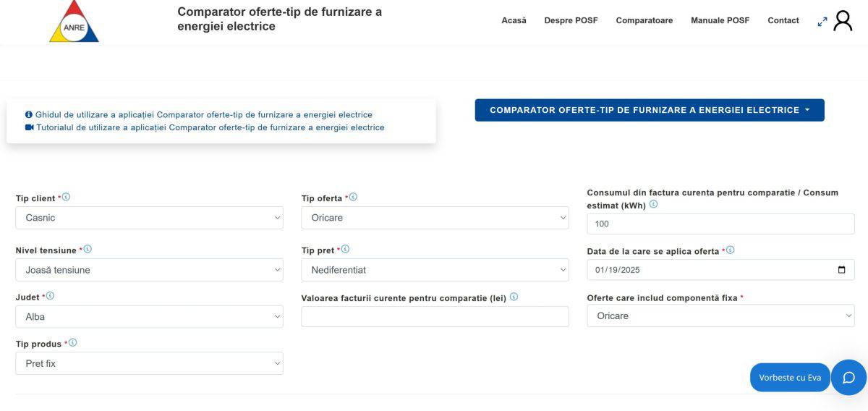This screenshot has height=411, width=868.
Task: Click the ANRE triangle logo
Action: [x=74, y=22]
